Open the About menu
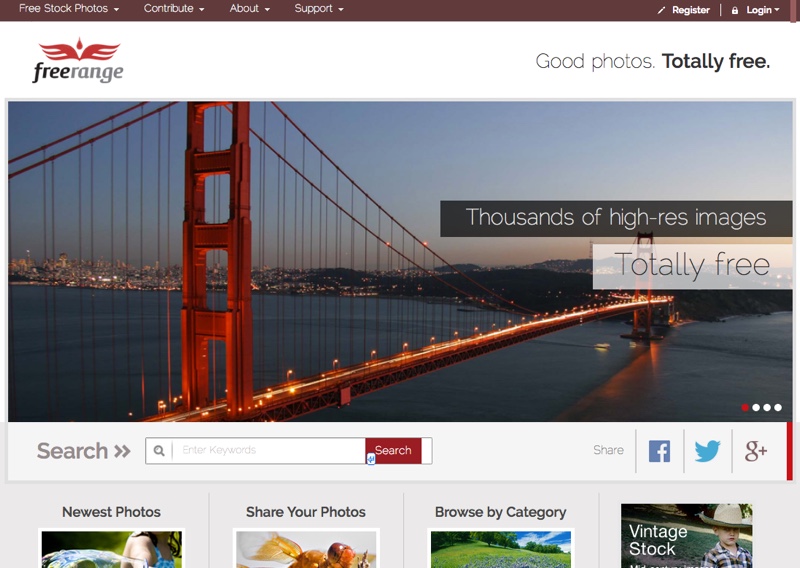 [x=250, y=9]
